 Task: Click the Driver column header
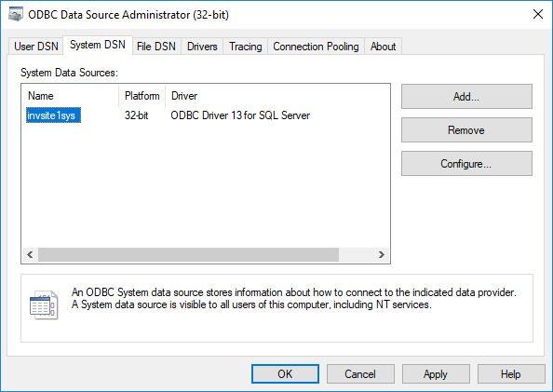(277, 96)
